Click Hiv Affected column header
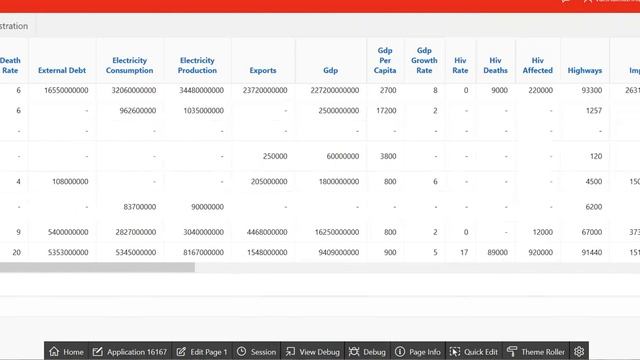This screenshot has height=360, width=640. click(x=538, y=65)
